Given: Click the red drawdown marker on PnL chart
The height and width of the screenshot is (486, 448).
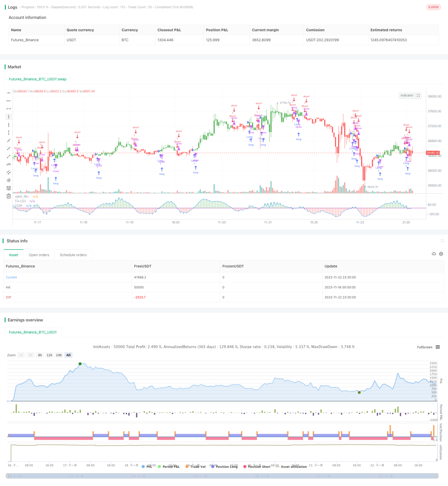Looking at the screenshot, I should click(359, 392).
